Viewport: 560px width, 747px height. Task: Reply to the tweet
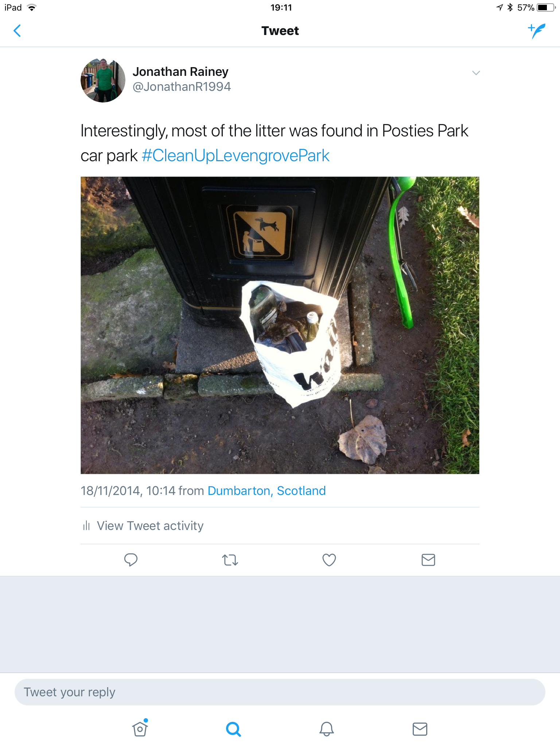click(x=131, y=560)
